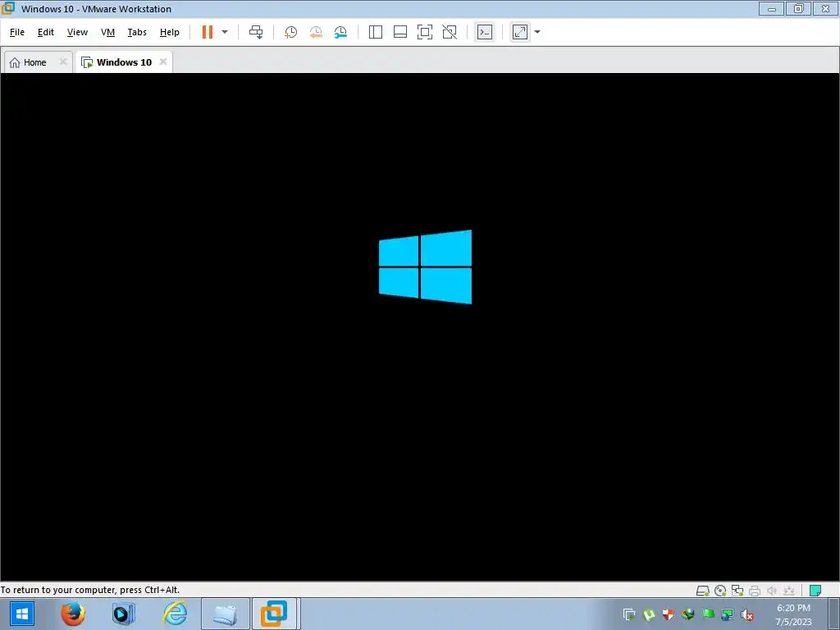This screenshot has height=630, width=840.
Task: Open File Explorer from the taskbar
Action: 226,614
